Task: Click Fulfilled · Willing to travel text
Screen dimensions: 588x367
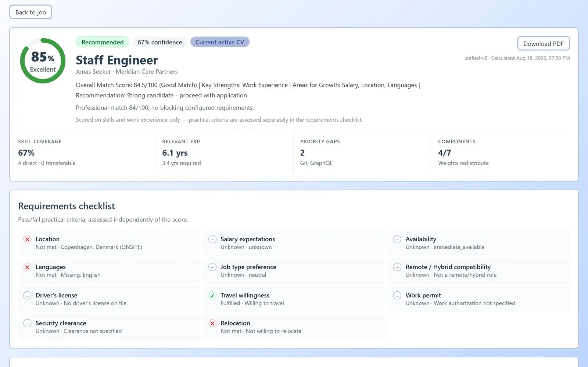Action: [252, 303]
